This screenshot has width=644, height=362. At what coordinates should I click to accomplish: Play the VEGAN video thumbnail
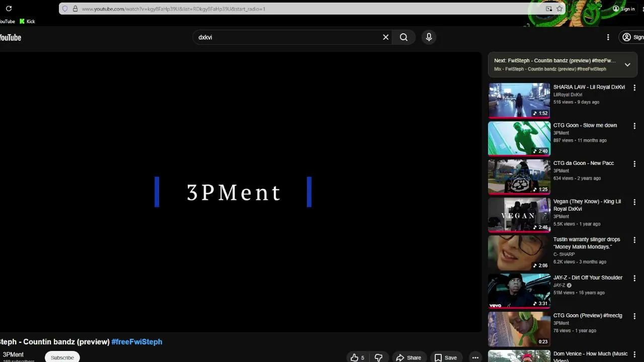point(519,215)
